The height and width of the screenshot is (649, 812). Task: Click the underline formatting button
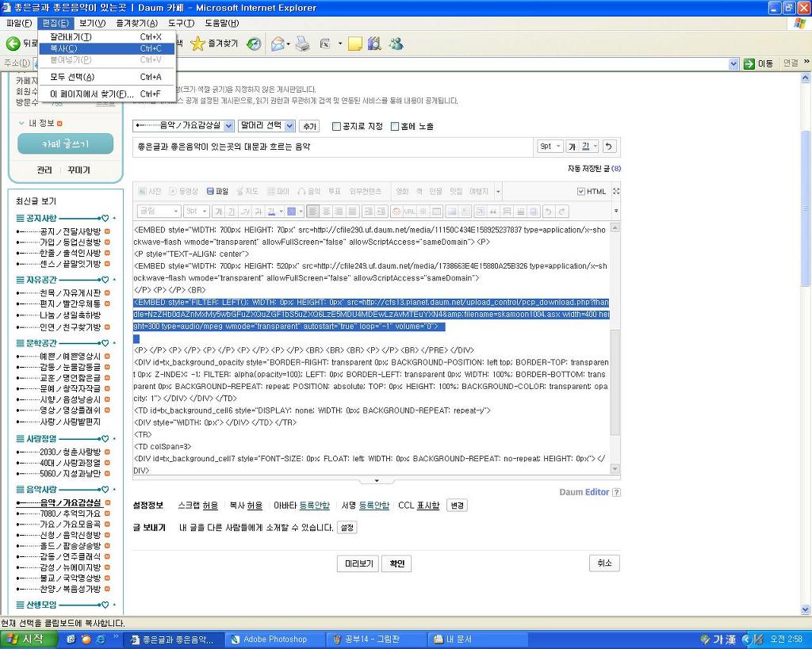[x=232, y=211]
